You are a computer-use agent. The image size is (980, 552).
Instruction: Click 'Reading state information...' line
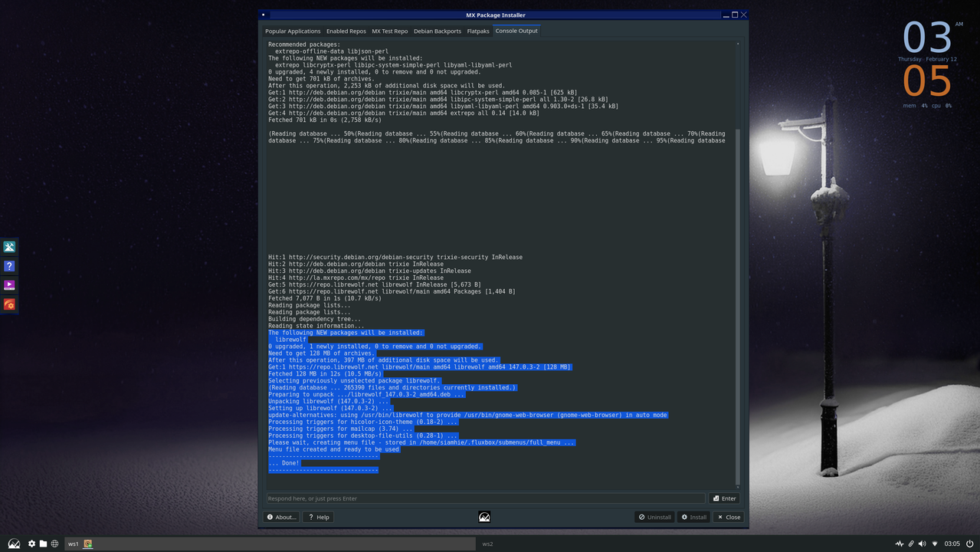316,326
